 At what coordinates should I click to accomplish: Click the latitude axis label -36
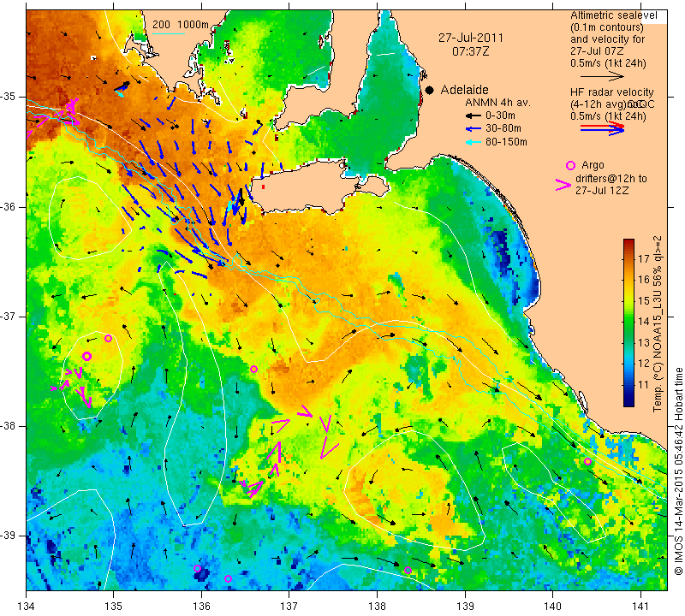pyautogui.click(x=8, y=206)
